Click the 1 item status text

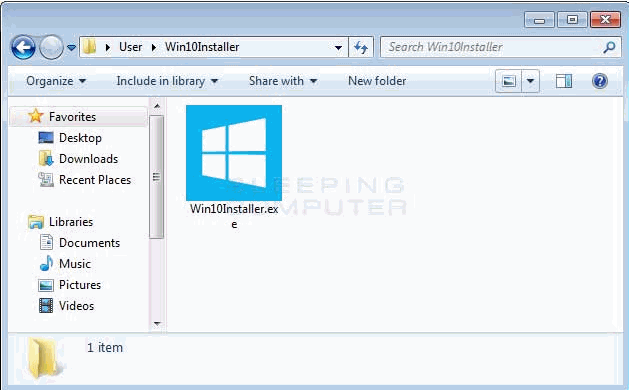[x=105, y=347]
